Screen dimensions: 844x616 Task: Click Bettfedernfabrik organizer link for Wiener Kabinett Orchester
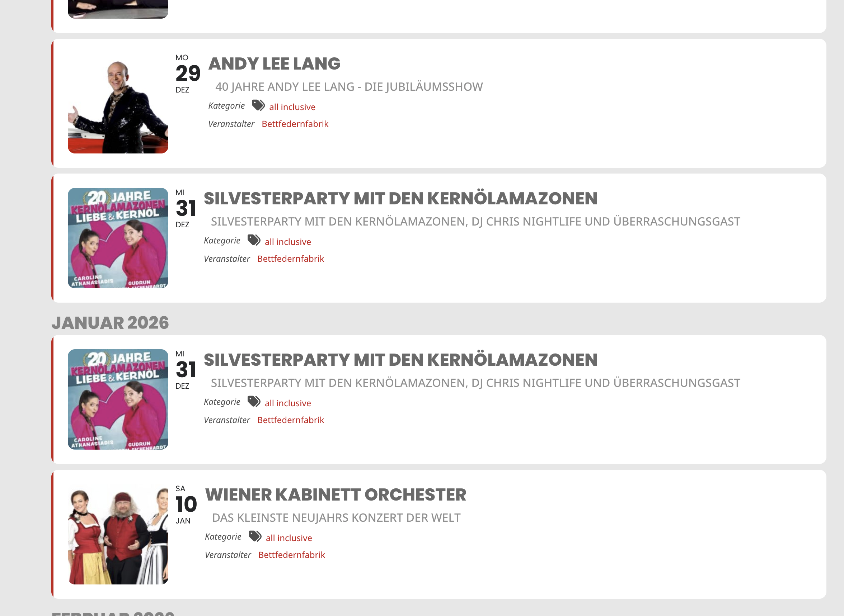(x=291, y=555)
